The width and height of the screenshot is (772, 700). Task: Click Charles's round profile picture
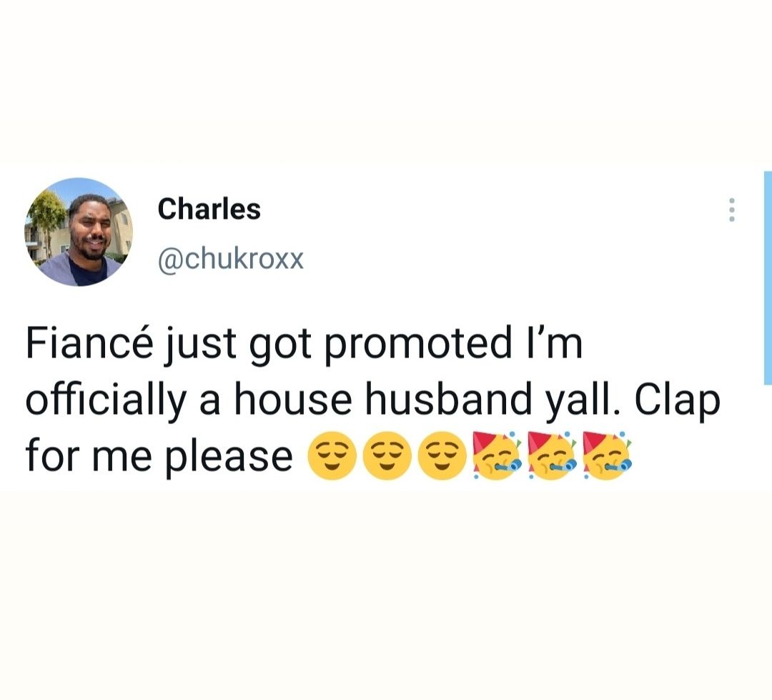click(79, 232)
